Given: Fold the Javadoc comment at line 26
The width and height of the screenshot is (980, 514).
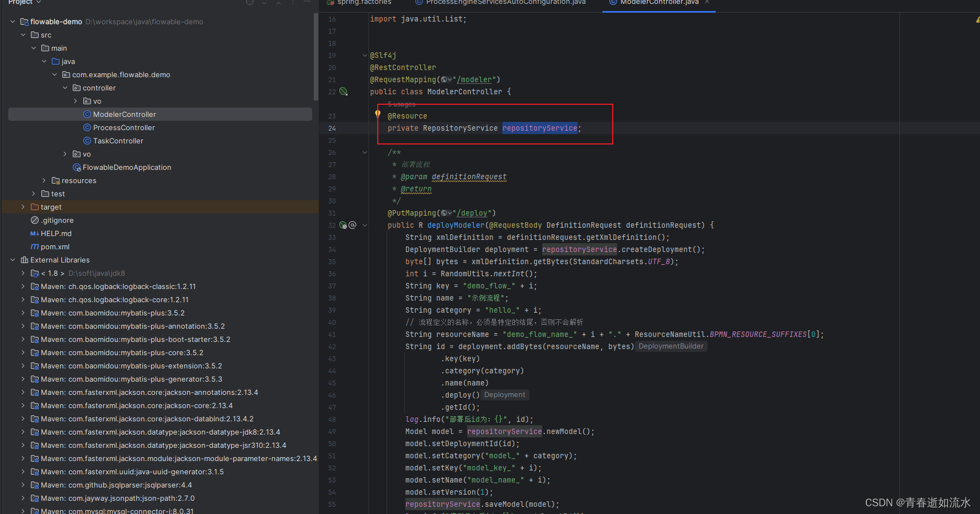Looking at the screenshot, I should [365, 152].
